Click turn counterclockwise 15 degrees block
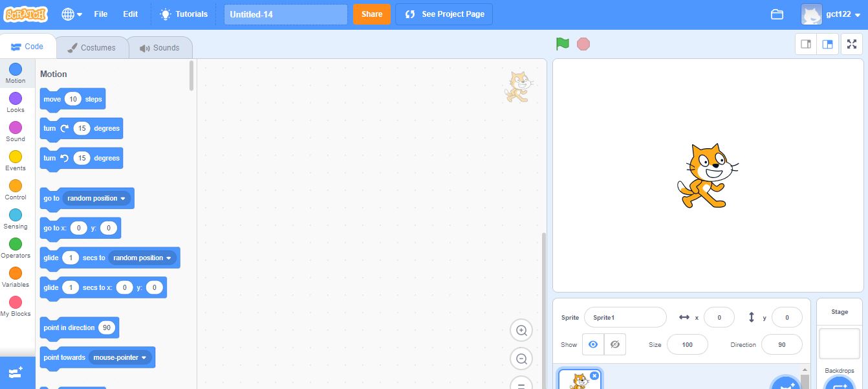This screenshot has width=868, height=389. tap(81, 159)
